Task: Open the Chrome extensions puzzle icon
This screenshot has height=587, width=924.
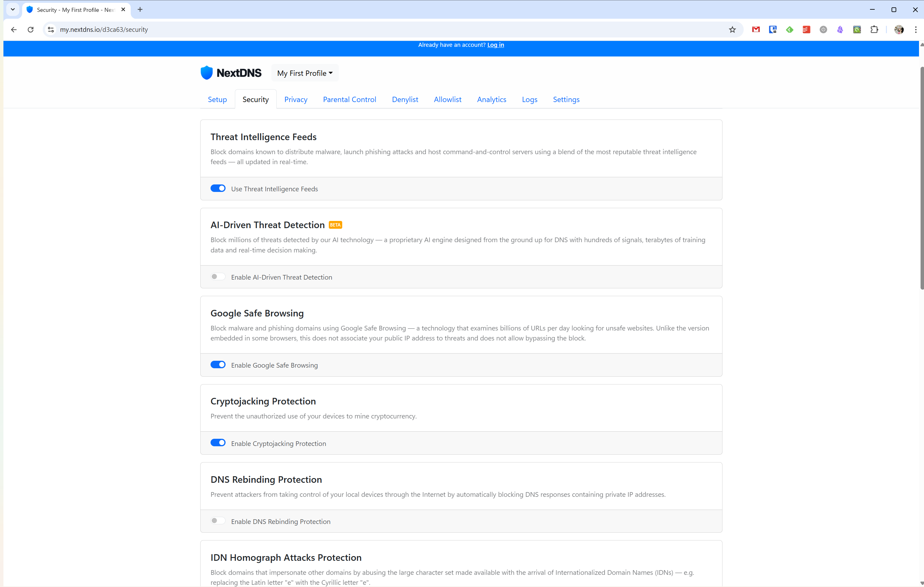Action: pos(874,30)
